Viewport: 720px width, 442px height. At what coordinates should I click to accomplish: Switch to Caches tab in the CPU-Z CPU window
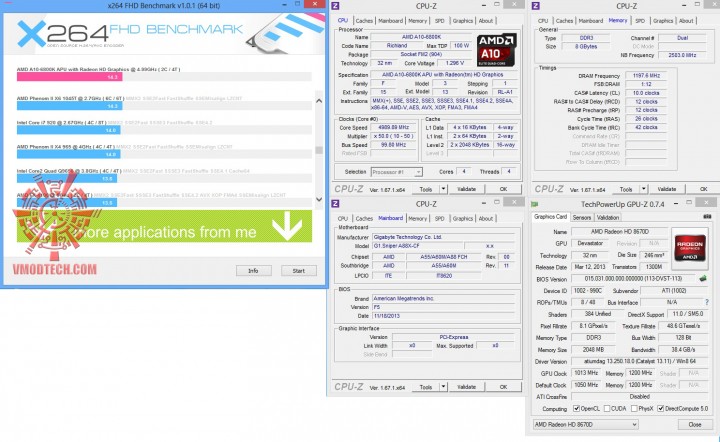[x=364, y=21]
